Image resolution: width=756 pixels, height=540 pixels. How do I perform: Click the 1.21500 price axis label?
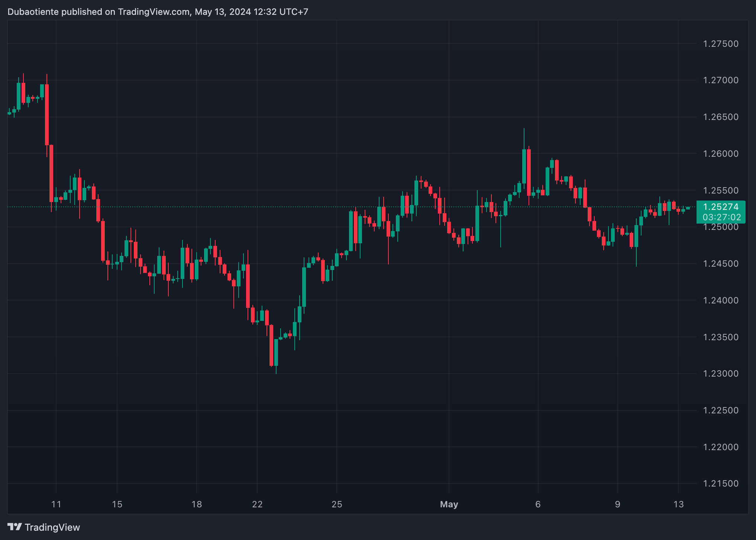(721, 484)
